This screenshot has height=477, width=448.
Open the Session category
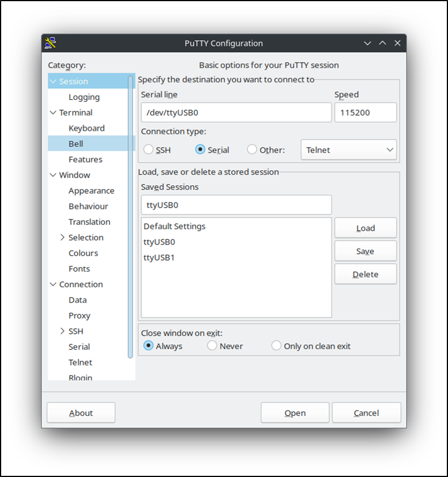coord(74,81)
